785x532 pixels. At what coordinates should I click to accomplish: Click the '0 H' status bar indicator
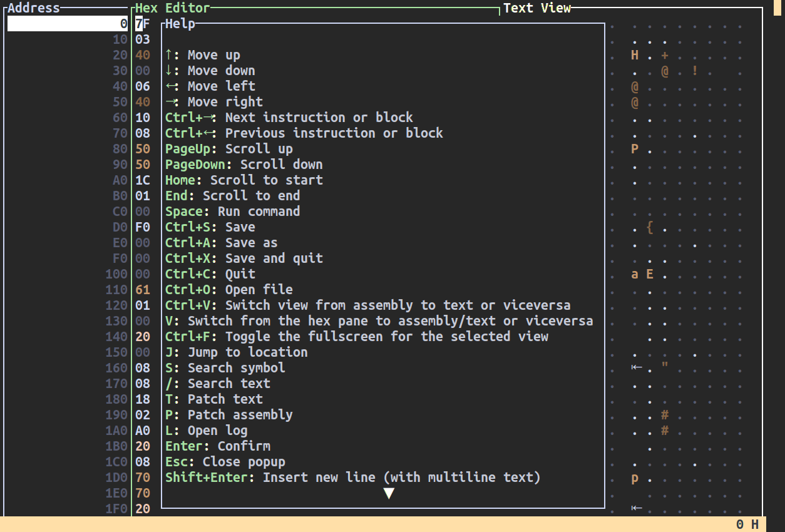[x=747, y=524]
